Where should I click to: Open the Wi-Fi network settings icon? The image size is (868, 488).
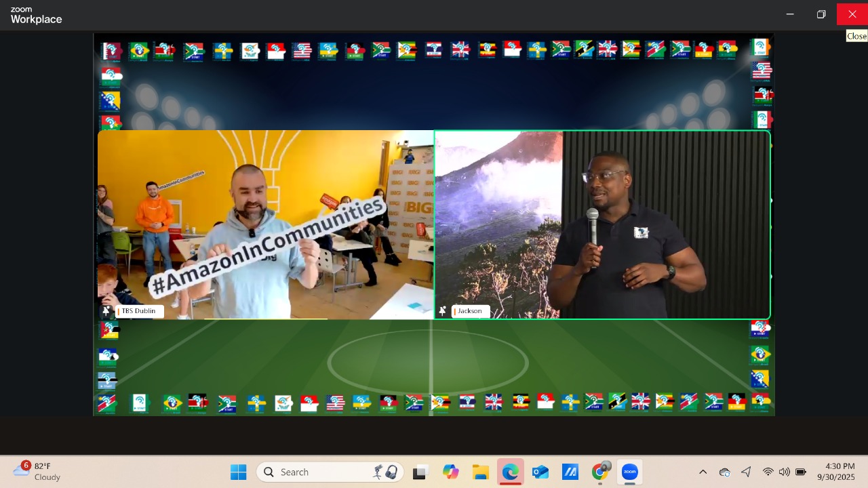(768, 472)
